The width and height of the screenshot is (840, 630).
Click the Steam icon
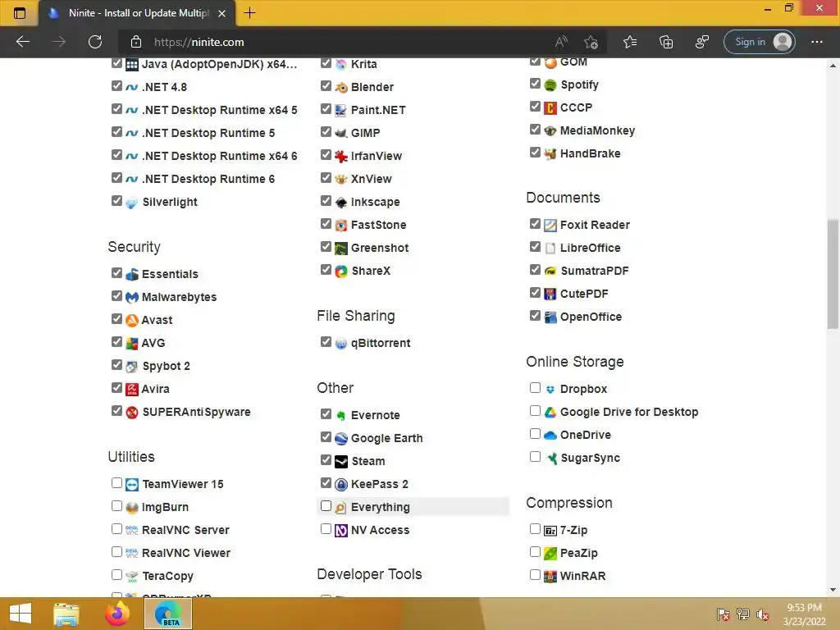pyautogui.click(x=341, y=462)
